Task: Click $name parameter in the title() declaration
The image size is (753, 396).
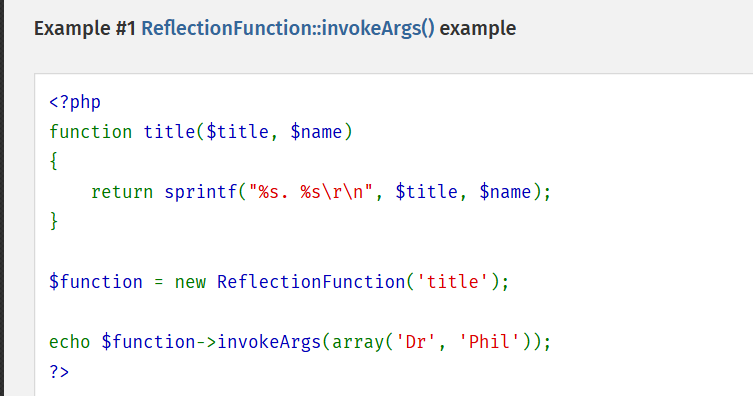Action: tap(316, 132)
